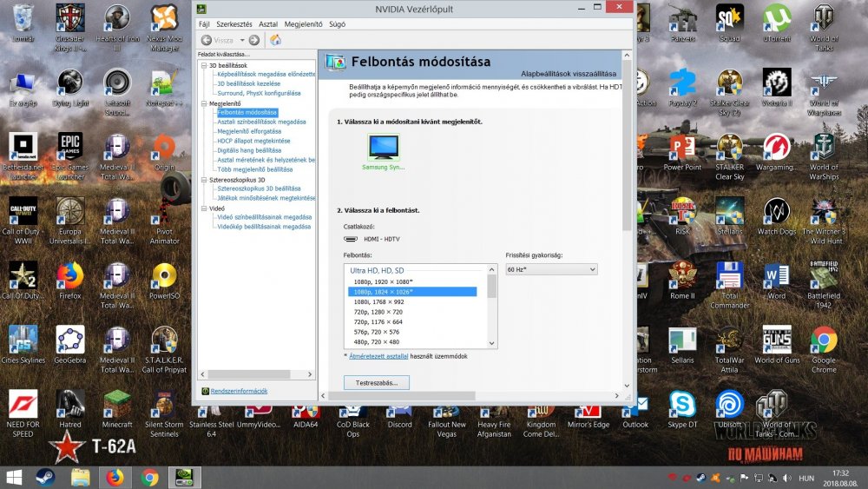The image size is (868, 489).
Task: Open PowerISO desktop icon
Action: [x=164, y=281]
